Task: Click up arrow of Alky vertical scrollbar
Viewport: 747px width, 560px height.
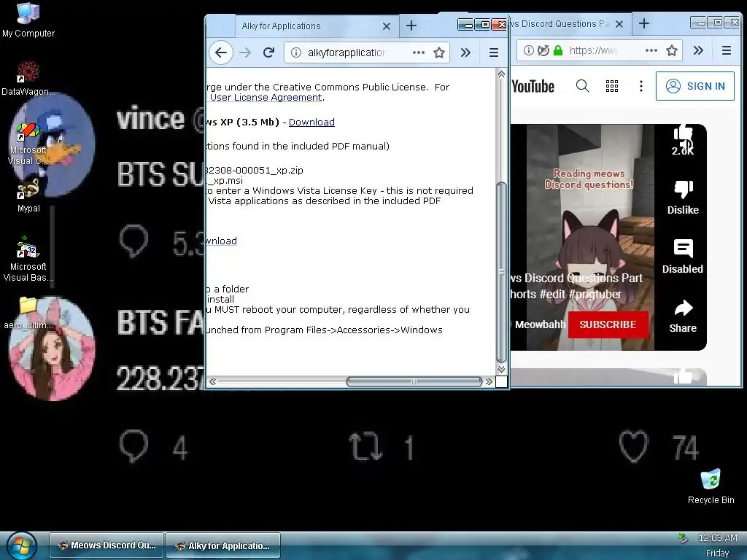Action: 501,74
